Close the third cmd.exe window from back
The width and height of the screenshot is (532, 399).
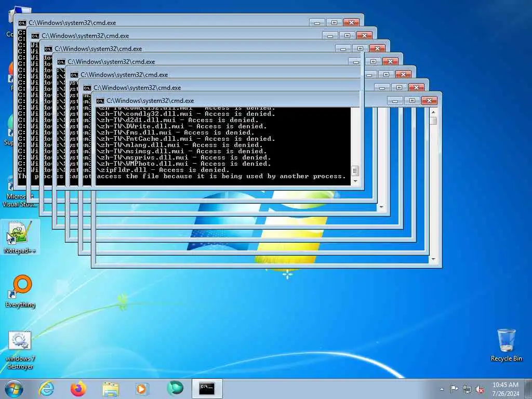(377, 48)
